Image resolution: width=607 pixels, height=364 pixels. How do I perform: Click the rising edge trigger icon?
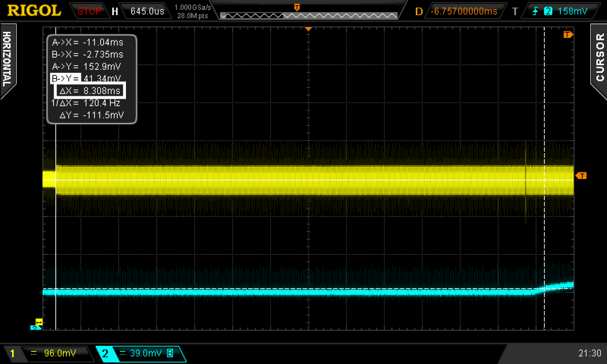pos(536,11)
